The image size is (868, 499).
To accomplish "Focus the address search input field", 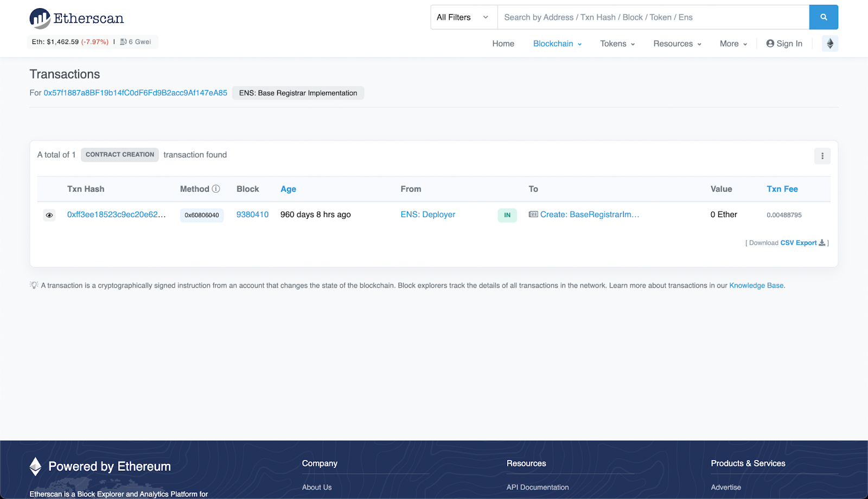I will 653,17.
